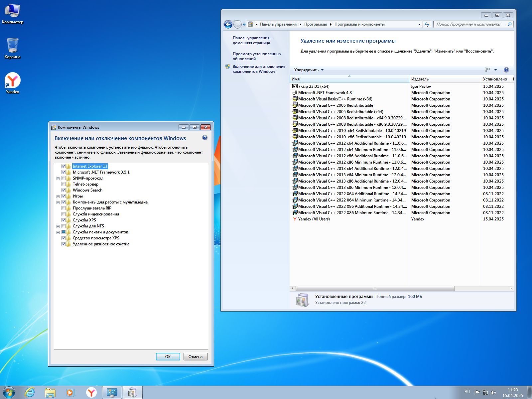Image resolution: width=532 pixels, height=399 pixels.
Task: Click the network icon in system tray
Action: coord(485,393)
